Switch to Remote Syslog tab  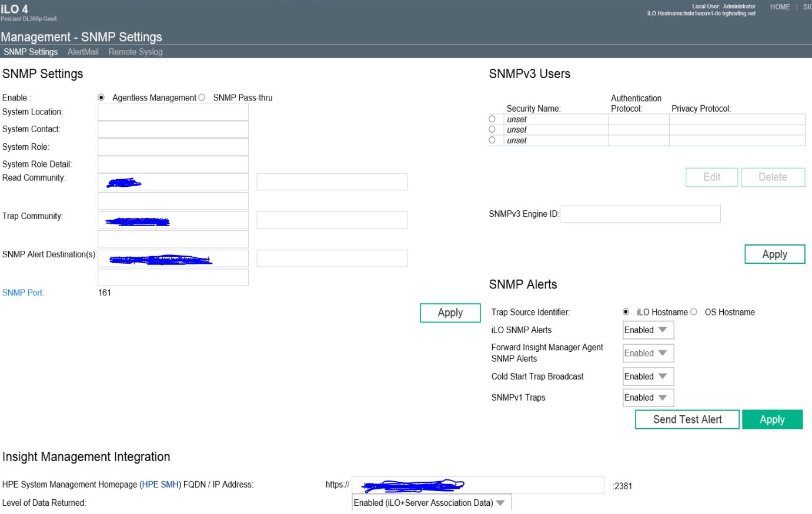(135, 52)
